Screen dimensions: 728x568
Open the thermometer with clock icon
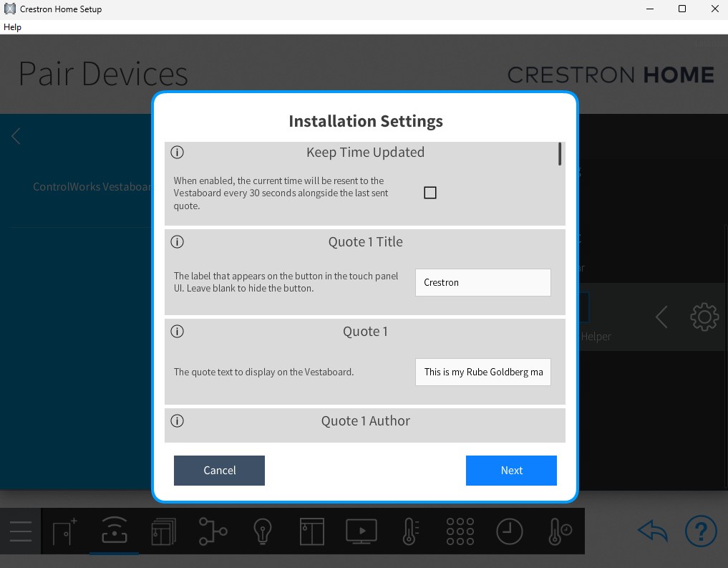tap(560, 531)
